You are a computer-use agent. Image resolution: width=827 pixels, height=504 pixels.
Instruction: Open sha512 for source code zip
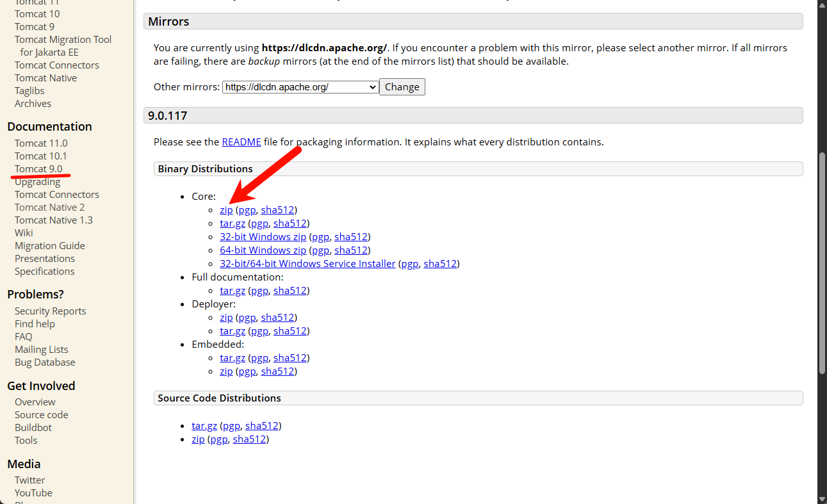(x=249, y=439)
